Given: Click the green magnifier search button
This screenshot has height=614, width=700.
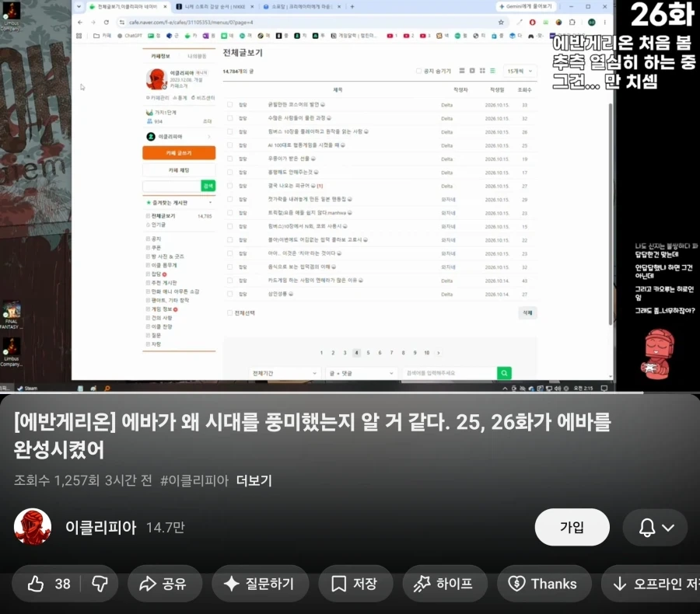Looking at the screenshot, I should click(504, 373).
